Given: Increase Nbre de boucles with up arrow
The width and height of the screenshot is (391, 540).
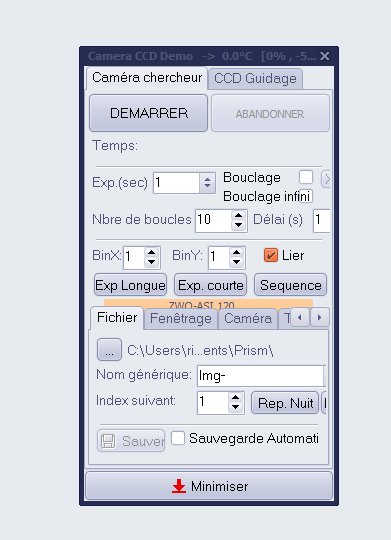Looking at the screenshot, I should (x=238, y=216).
